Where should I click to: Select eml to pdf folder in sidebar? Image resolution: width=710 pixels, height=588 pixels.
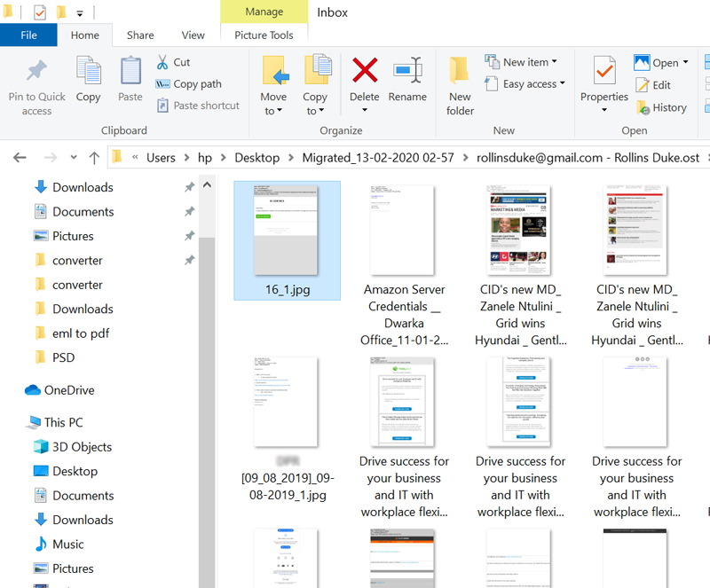(81, 333)
